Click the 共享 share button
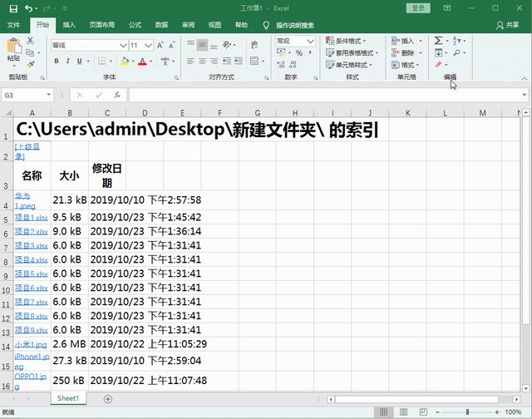 click(508, 25)
